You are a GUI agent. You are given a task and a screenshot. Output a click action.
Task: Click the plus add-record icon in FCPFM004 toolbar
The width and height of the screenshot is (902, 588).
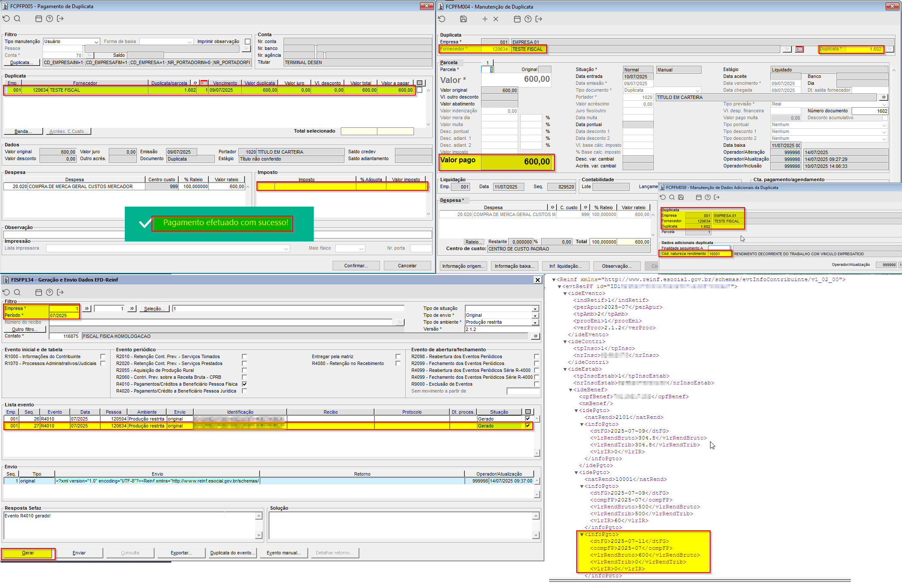485,19
